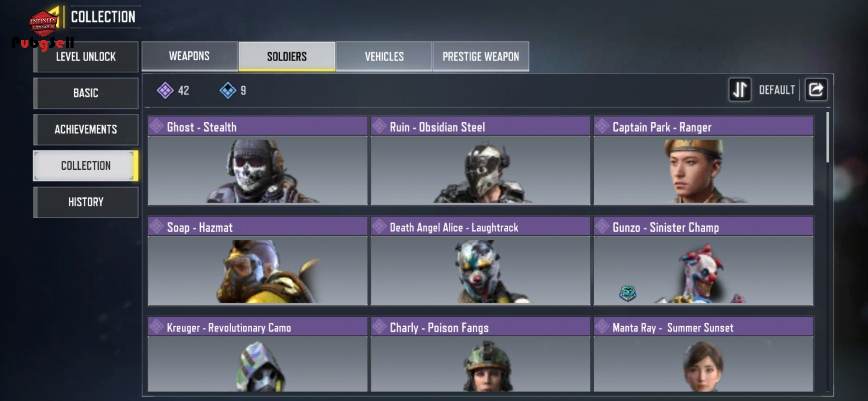
Task: Select the Ruin - Obsidian Steel skin
Action: click(x=481, y=161)
